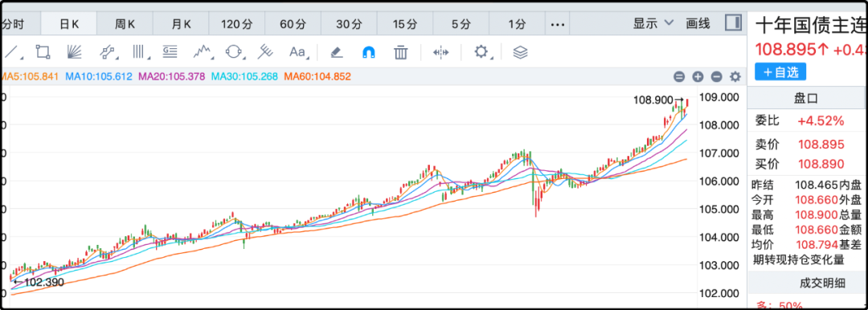Viewport: 868px width, 310px height.
Task: Select the straight line drawing tool
Action: 12,52
